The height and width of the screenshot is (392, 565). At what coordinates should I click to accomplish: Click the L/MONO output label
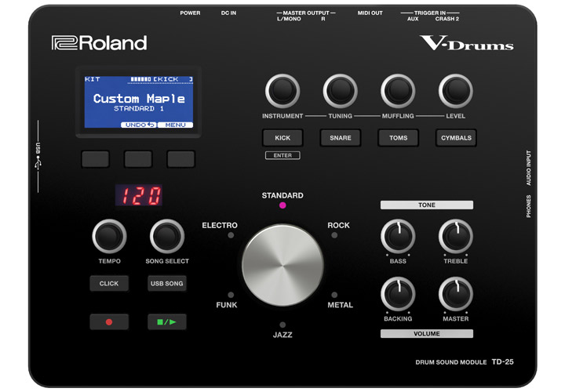pyautogui.click(x=289, y=19)
